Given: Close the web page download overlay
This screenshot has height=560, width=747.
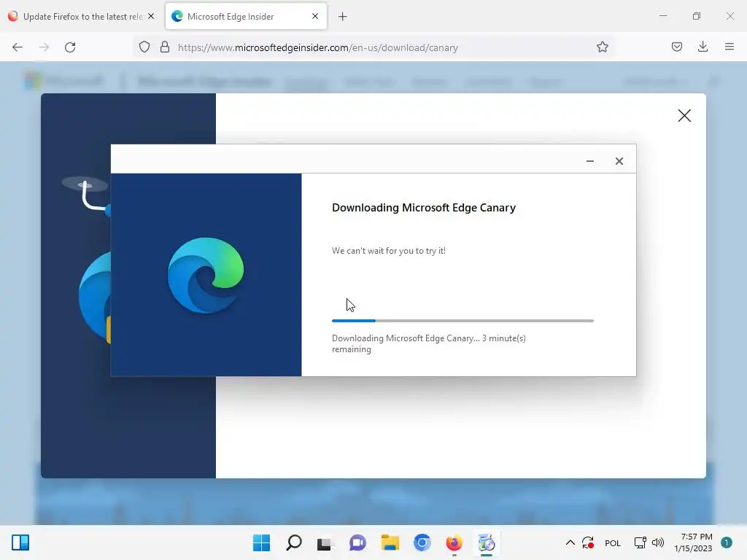Looking at the screenshot, I should [684, 115].
